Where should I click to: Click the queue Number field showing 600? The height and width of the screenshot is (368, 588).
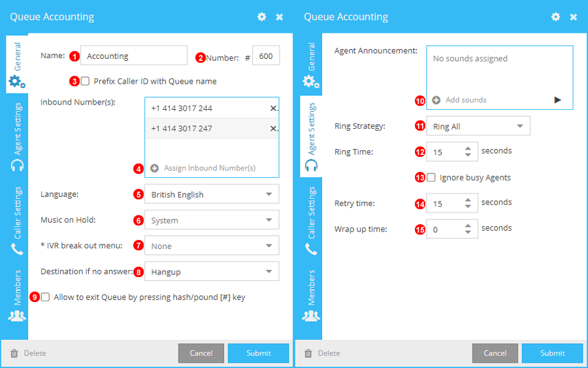coord(266,56)
